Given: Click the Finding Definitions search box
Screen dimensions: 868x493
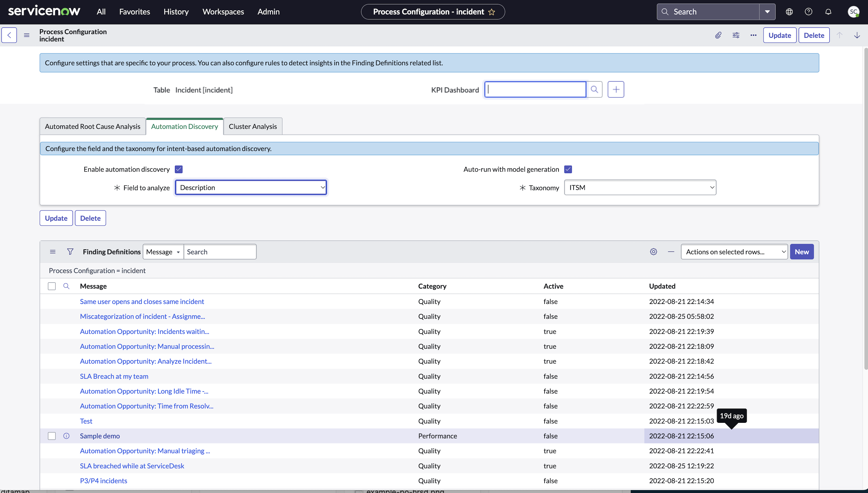Looking at the screenshot, I should click(x=220, y=252).
